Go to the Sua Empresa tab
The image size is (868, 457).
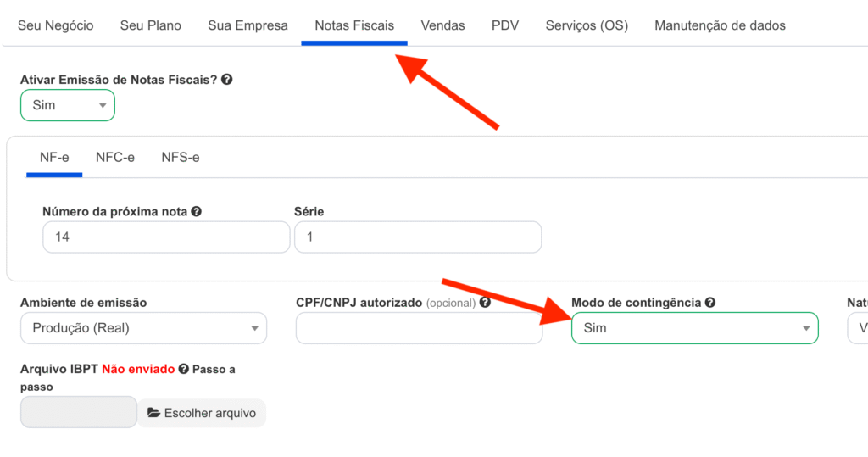click(248, 25)
